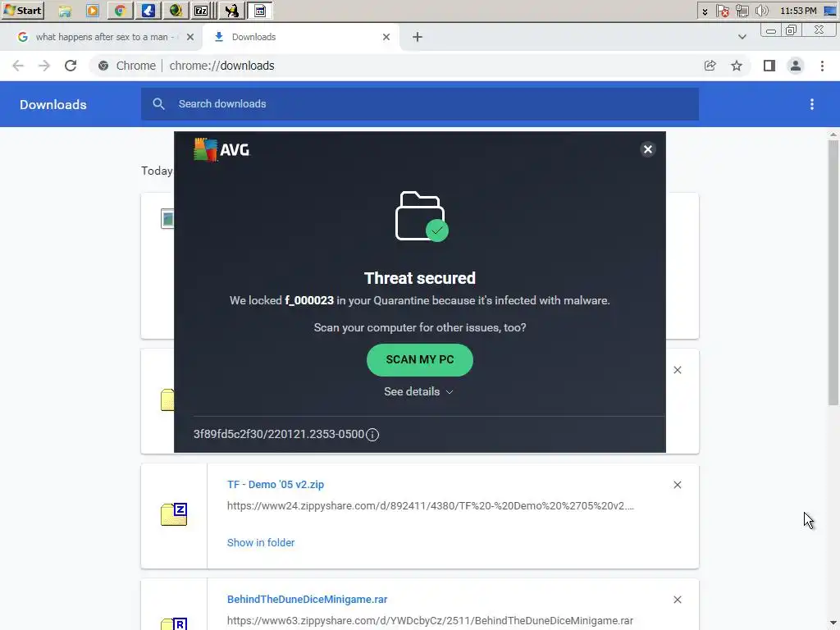Open a new tab with the plus button

click(x=418, y=37)
